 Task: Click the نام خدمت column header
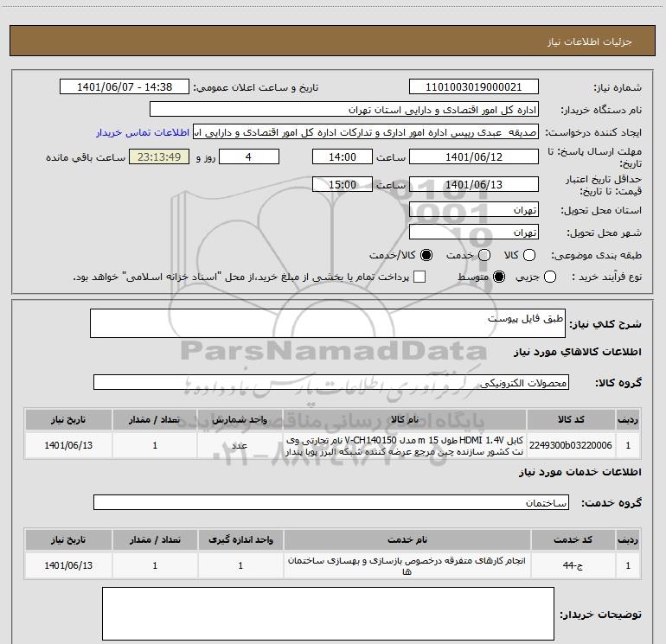[x=407, y=539]
